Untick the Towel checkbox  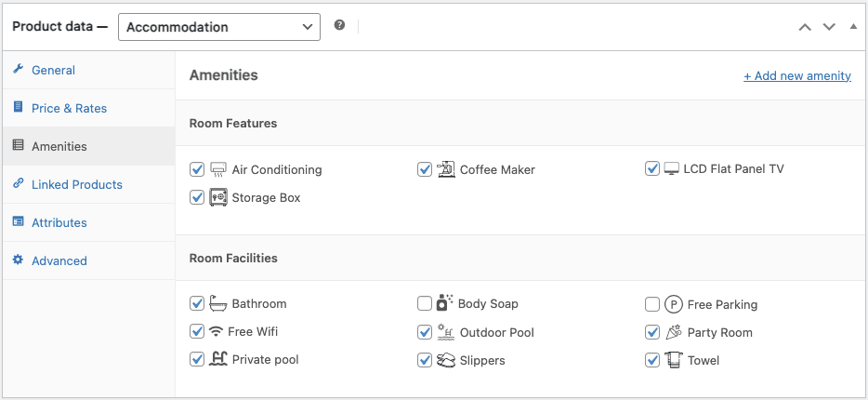[652, 360]
